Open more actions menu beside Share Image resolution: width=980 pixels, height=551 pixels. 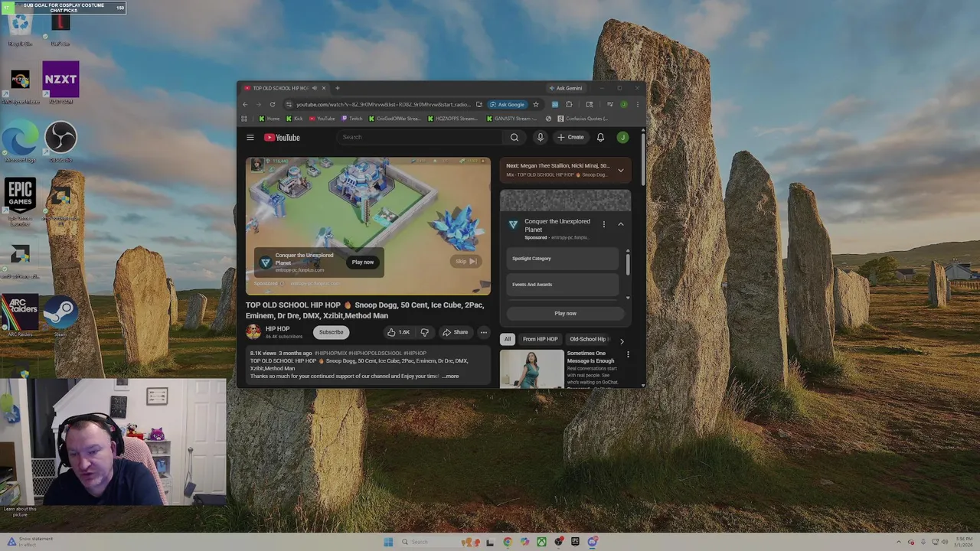[484, 332]
